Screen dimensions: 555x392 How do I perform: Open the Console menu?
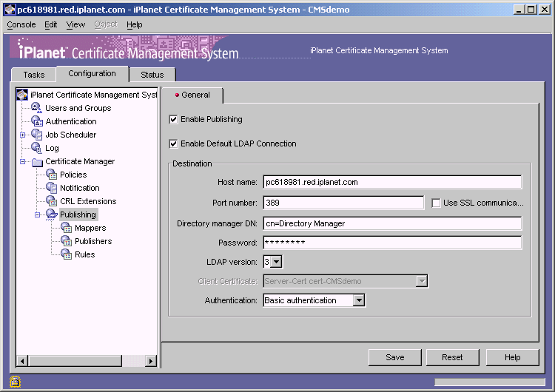[21, 24]
